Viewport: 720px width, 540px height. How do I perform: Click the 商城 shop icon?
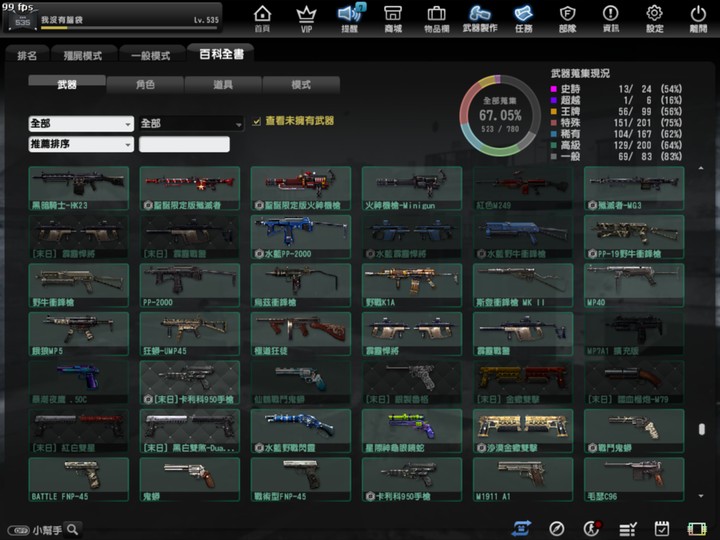pyautogui.click(x=393, y=17)
